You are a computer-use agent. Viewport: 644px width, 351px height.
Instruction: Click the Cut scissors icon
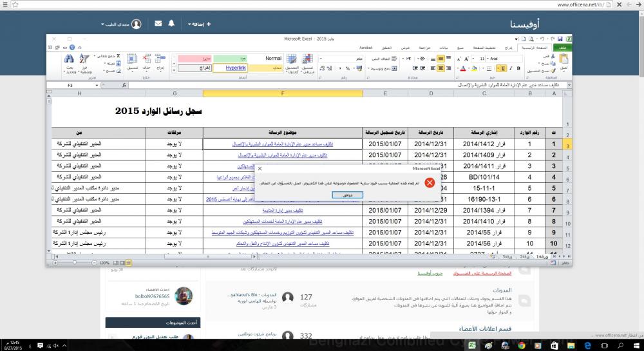point(553,56)
